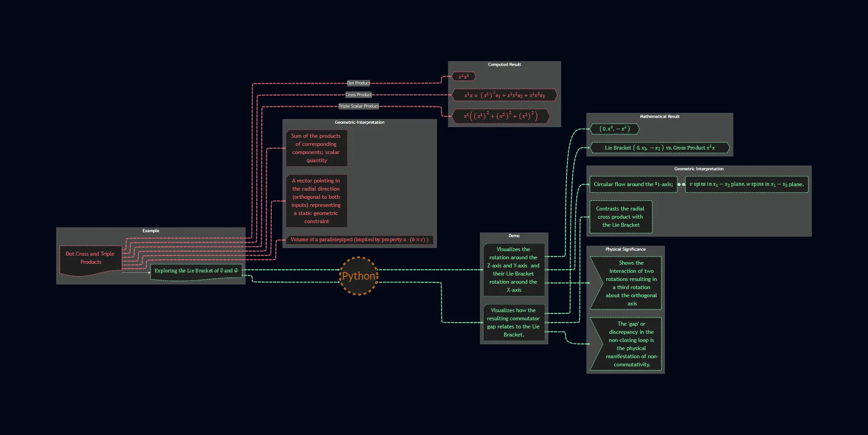Screen dimensions: 868x435
Task: Click the Volume of a parallelepiped node
Action: [359, 240]
